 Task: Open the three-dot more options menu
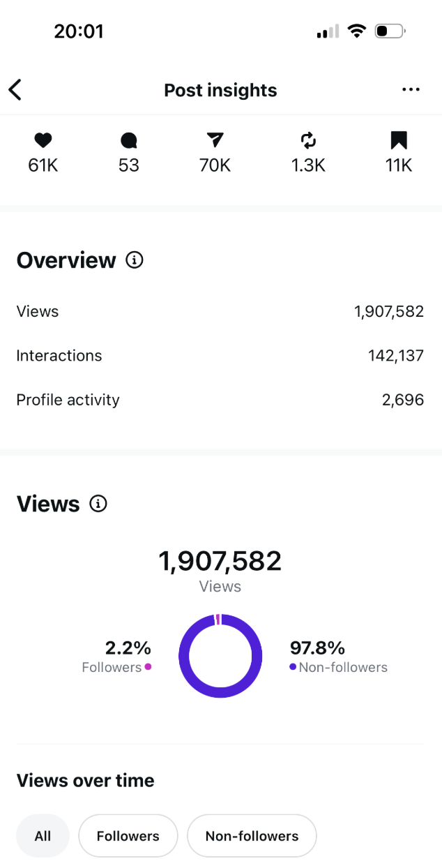(411, 90)
